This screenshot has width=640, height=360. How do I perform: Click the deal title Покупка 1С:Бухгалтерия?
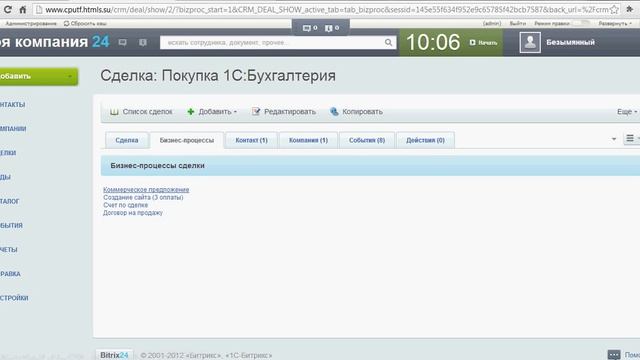click(249, 76)
